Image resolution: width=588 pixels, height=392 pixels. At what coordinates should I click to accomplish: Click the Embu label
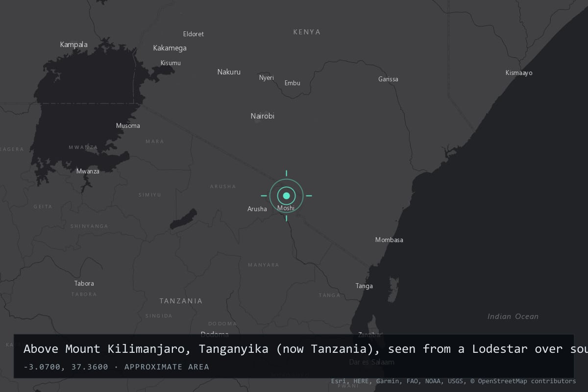tap(293, 83)
